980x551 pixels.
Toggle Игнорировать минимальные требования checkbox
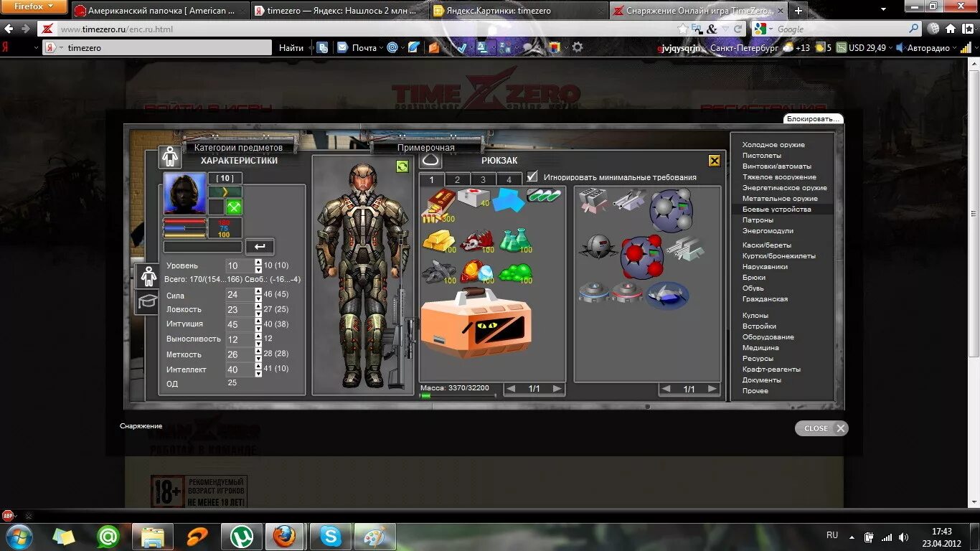pos(532,176)
